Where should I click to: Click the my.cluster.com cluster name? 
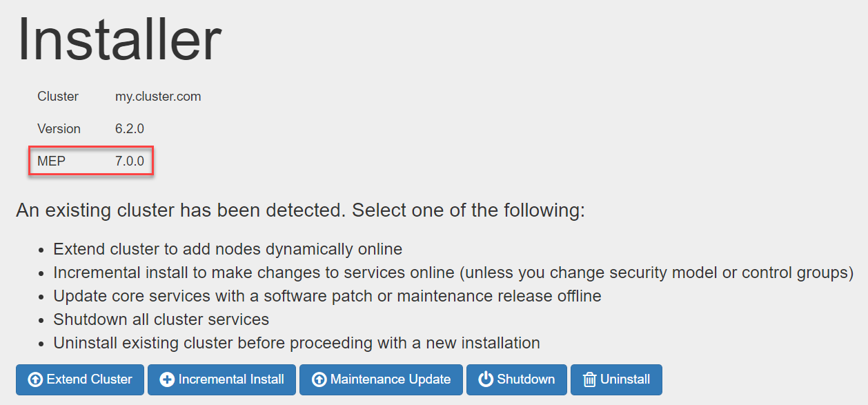(x=158, y=97)
